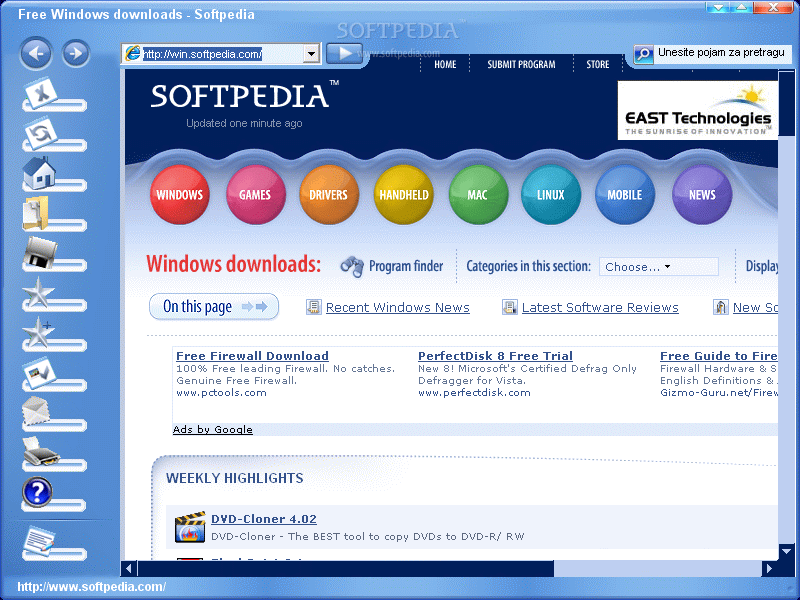Image resolution: width=800 pixels, height=600 pixels.
Task: Go back with the left arrow button
Action: click(x=36, y=53)
